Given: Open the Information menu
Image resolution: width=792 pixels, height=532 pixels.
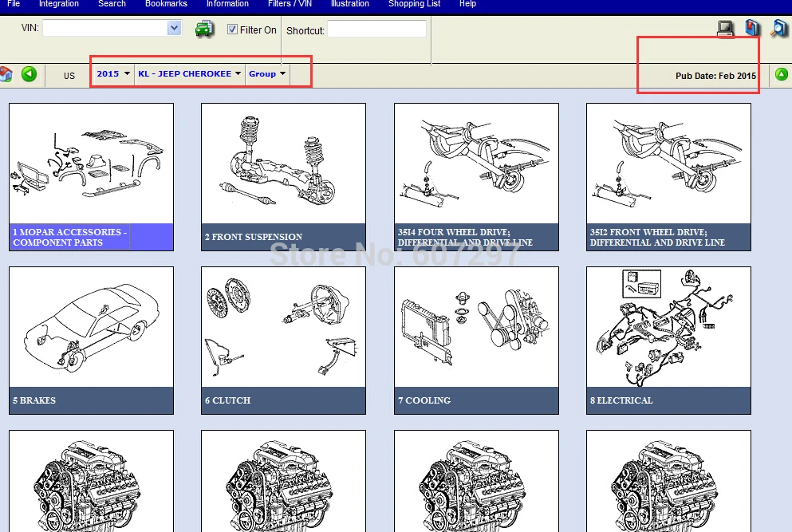Looking at the screenshot, I should [x=227, y=4].
